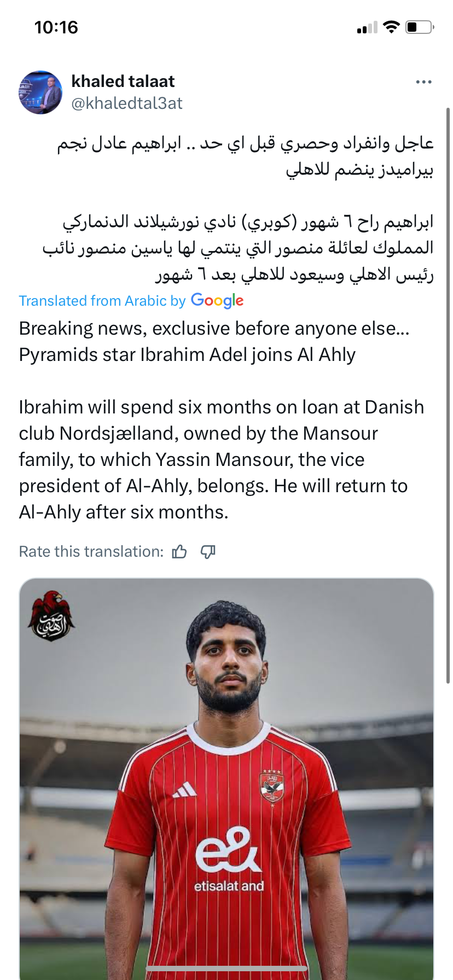The width and height of the screenshot is (453, 980).
Task: Open the tweet's three-dot more menu
Action: (423, 82)
